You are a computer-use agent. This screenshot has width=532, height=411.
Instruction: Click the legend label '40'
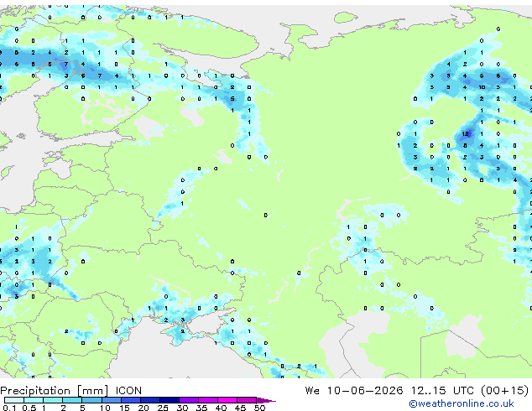point(221,408)
